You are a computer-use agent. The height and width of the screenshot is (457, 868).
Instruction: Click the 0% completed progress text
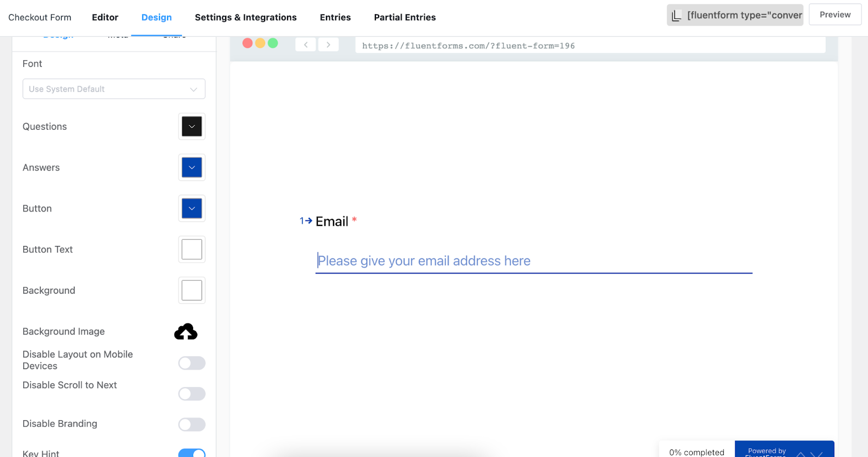coord(697,452)
